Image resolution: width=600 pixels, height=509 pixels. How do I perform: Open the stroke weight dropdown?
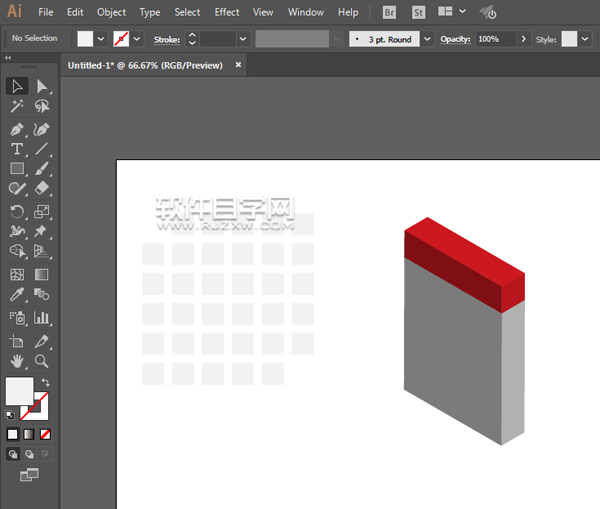243,38
